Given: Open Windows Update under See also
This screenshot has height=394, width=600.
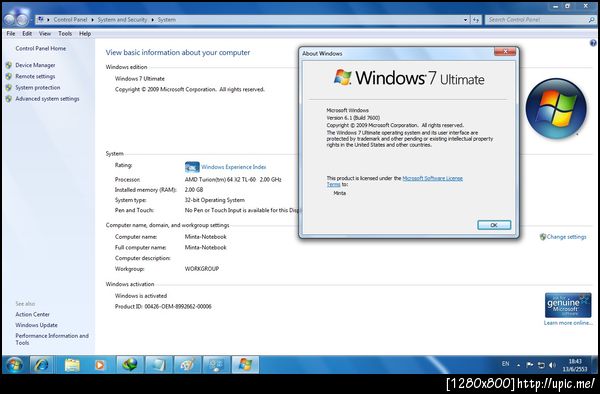Looking at the screenshot, I should pos(36,325).
